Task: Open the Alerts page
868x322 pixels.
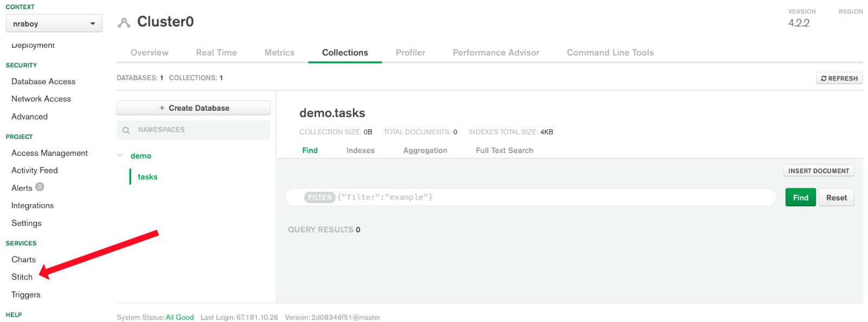Action: 22,188
